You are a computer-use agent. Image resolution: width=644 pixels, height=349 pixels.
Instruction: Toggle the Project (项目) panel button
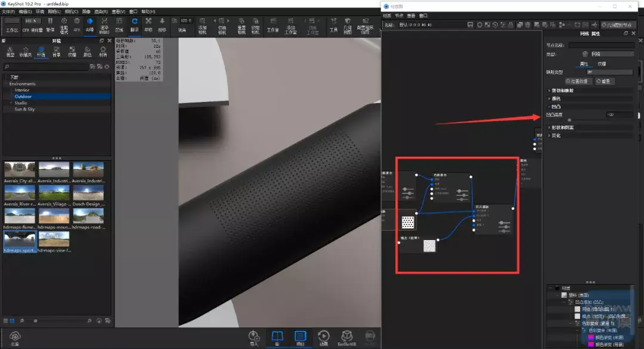300,338
